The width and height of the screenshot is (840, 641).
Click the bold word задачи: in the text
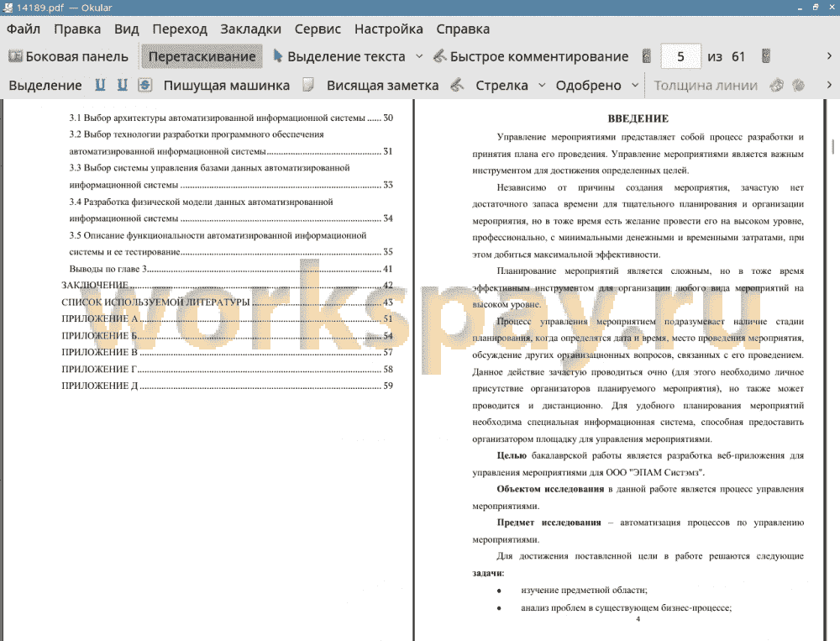pos(488,573)
